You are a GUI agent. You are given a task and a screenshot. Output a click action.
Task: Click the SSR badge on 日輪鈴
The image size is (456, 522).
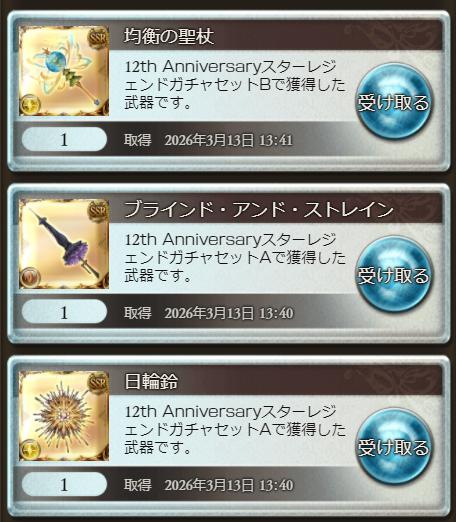click(x=98, y=383)
